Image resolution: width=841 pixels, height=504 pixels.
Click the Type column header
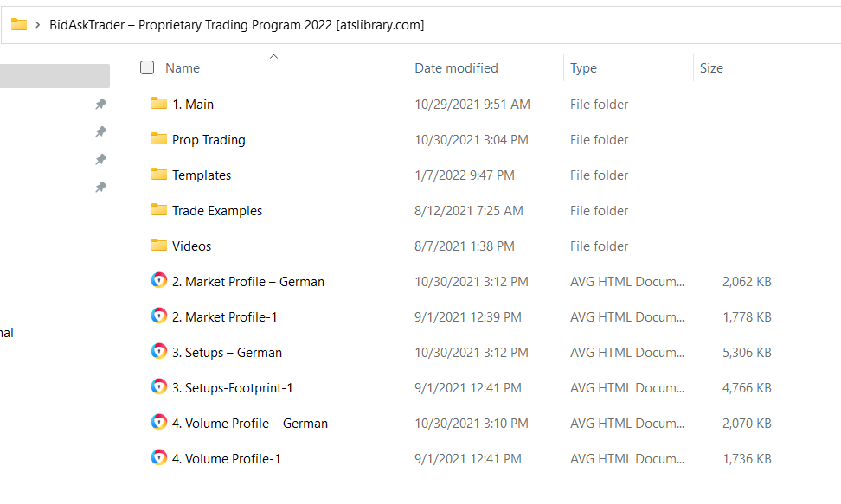pos(584,67)
